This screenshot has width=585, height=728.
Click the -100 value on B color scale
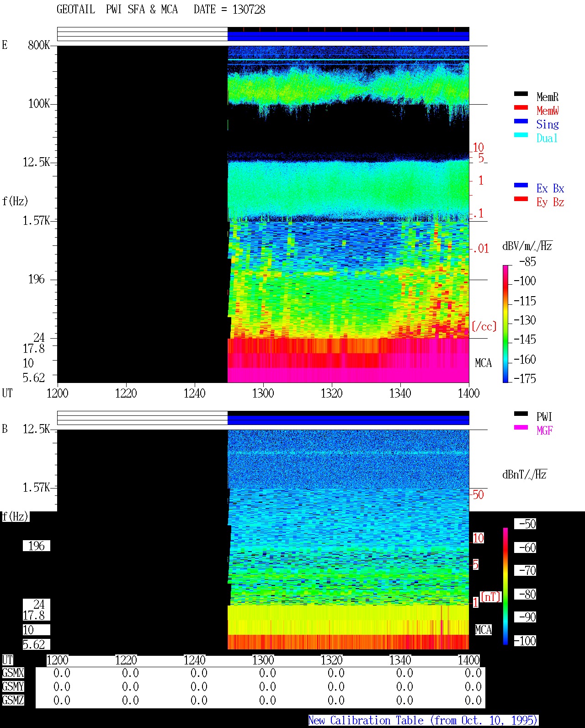click(x=525, y=641)
